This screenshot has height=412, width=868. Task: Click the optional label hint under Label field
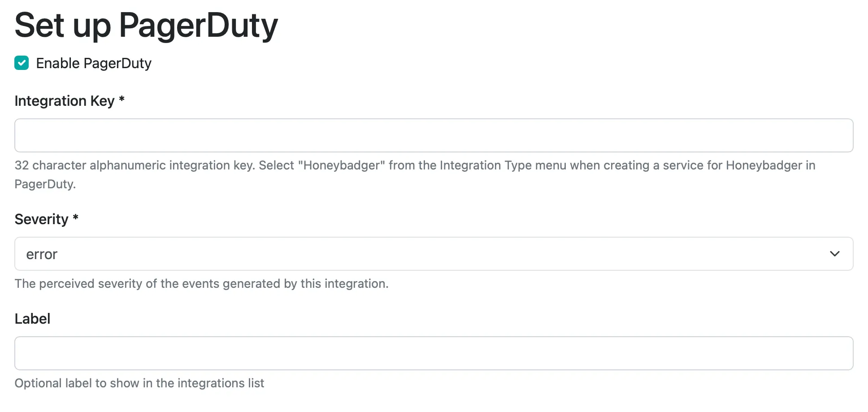tap(139, 383)
